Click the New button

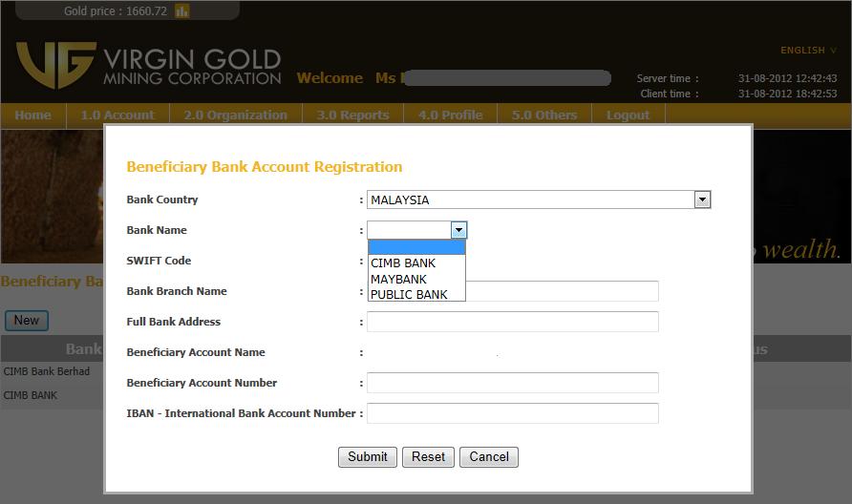tap(27, 321)
